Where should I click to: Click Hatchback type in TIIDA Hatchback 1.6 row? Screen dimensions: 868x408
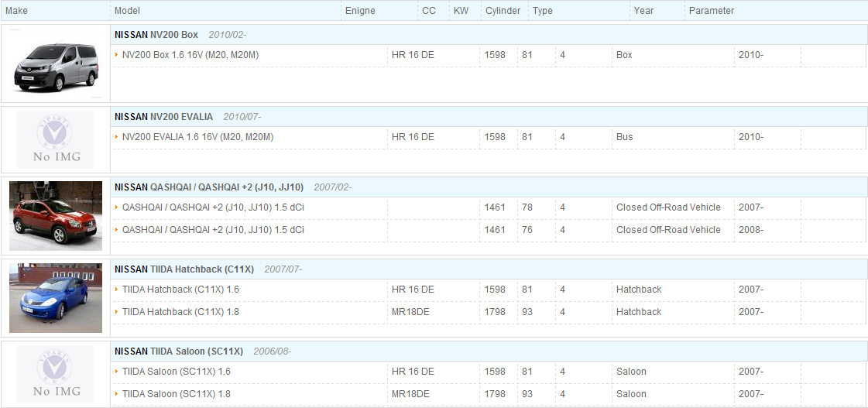click(x=639, y=289)
